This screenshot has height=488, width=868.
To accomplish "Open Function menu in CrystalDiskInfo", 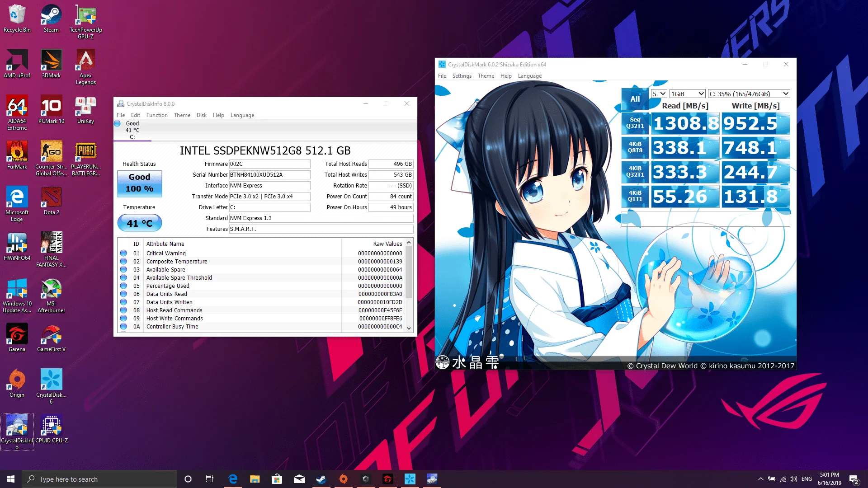I will pyautogui.click(x=157, y=115).
